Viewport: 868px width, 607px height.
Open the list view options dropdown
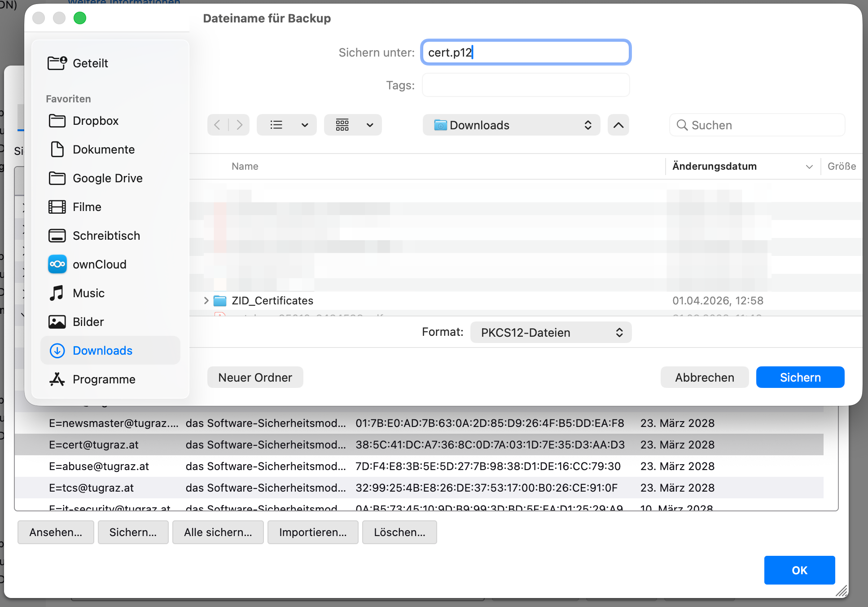(x=287, y=125)
